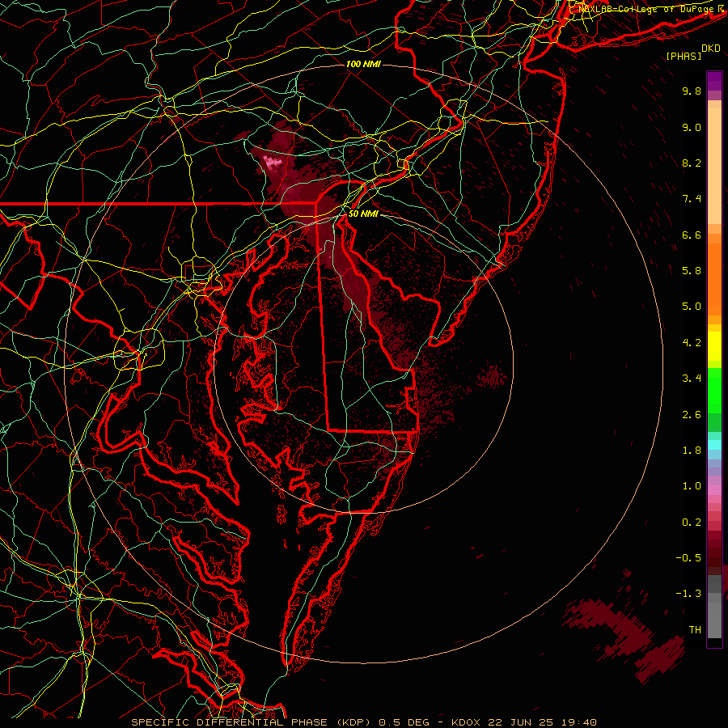The width and height of the screenshot is (728, 728).
Task: Pick the purple band atop the color scale
Action: [714, 81]
